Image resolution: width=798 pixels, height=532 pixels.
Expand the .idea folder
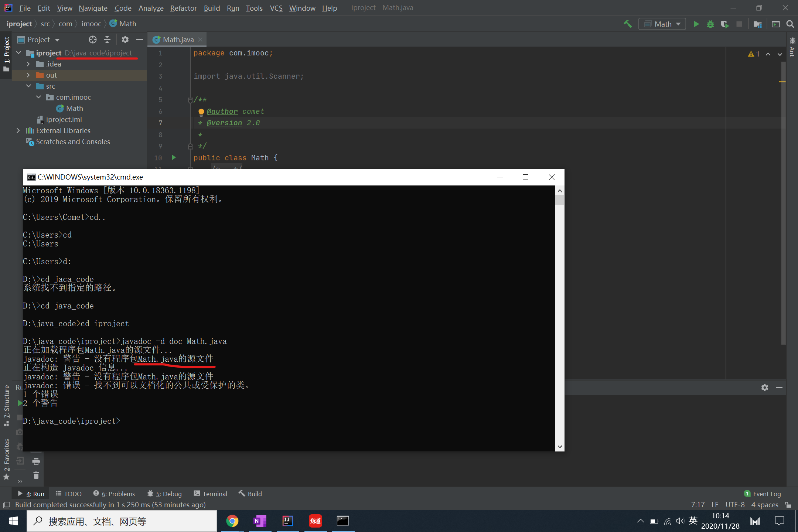pyautogui.click(x=28, y=64)
